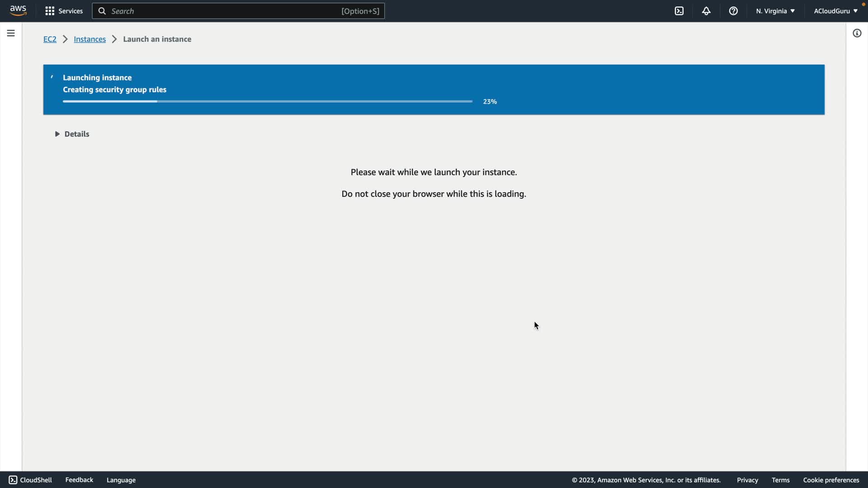Open CloudShell from top navigation bar
868x488 pixels.
[x=679, y=11]
